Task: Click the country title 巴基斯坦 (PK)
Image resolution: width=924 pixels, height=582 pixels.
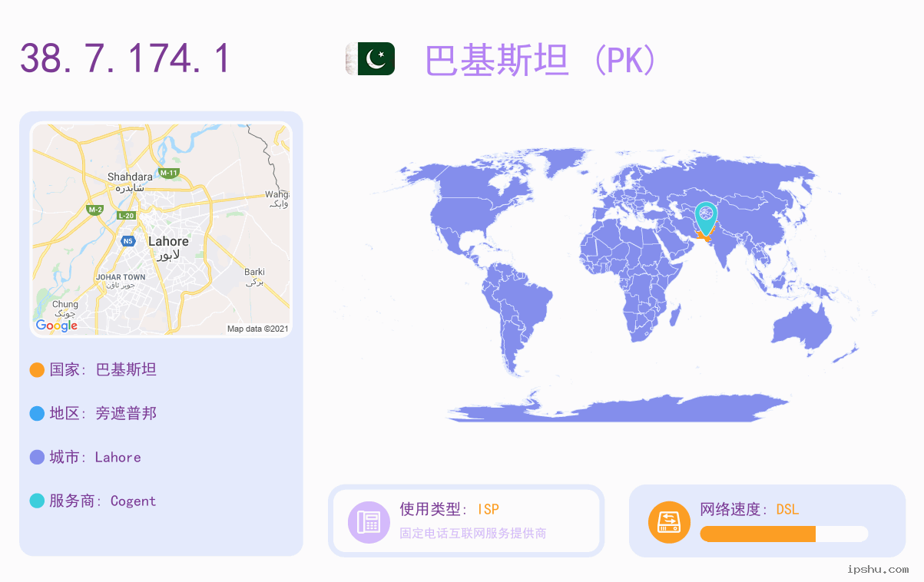Action: (x=541, y=60)
